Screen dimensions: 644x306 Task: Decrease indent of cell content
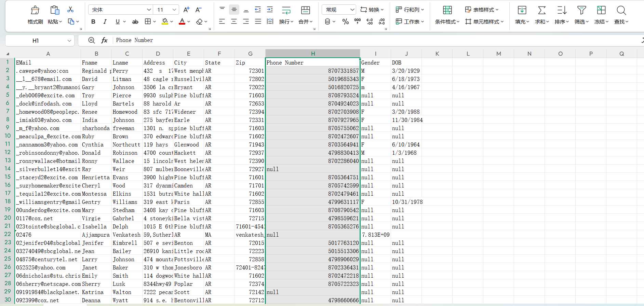258,10
